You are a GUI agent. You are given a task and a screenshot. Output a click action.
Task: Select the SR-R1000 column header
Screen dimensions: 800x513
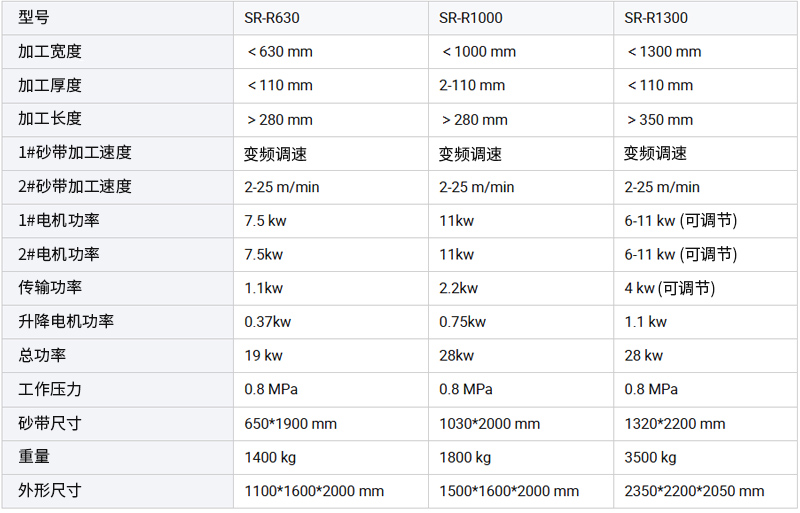click(521, 18)
